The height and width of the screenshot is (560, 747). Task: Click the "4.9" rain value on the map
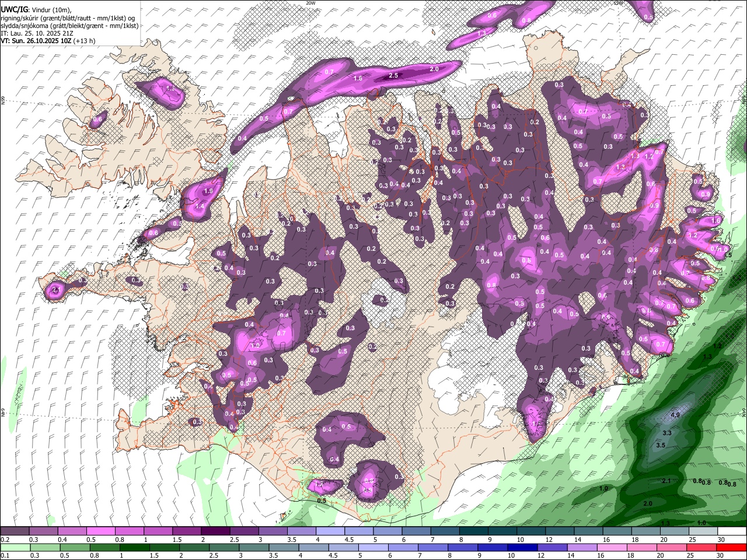click(675, 415)
